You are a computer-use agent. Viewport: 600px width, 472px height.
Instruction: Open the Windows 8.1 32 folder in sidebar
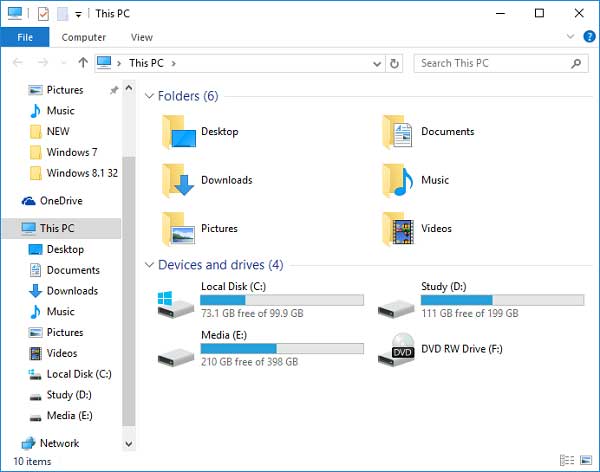[82, 173]
